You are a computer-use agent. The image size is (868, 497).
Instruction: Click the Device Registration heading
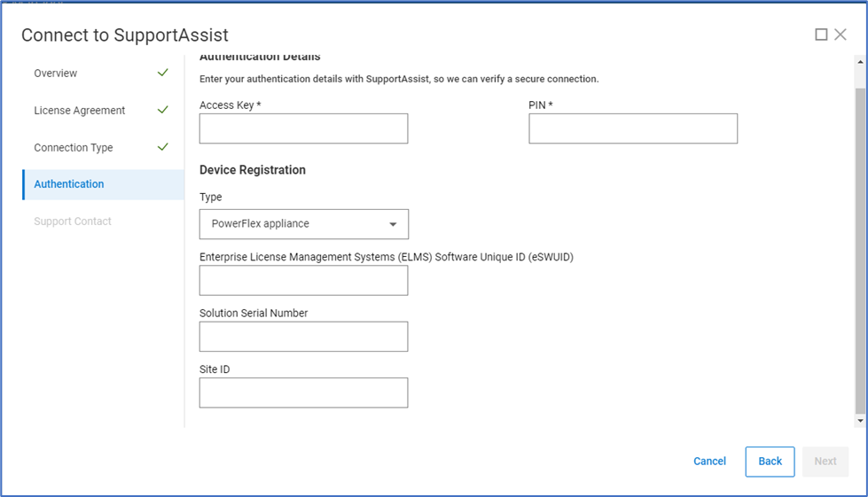tap(253, 170)
